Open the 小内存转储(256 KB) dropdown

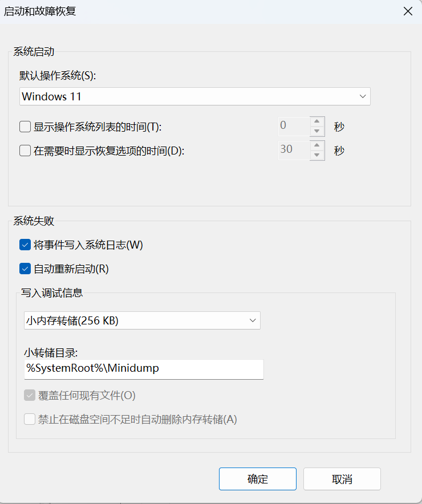pos(142,320)
